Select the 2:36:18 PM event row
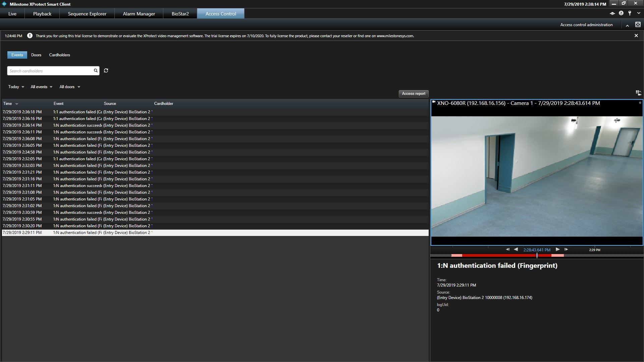Screen dimensions: 644x362 pyautogui.click(x=215, y=112)
